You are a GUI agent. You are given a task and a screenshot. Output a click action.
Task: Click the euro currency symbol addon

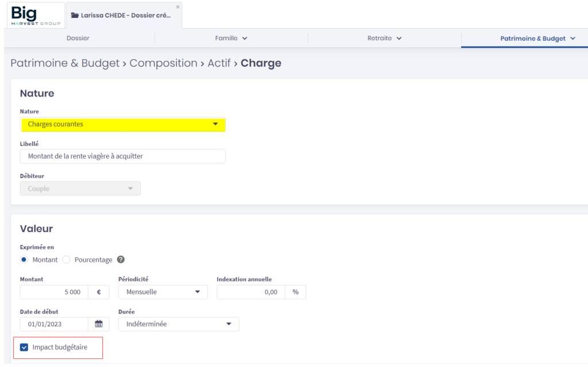[99, 292]
